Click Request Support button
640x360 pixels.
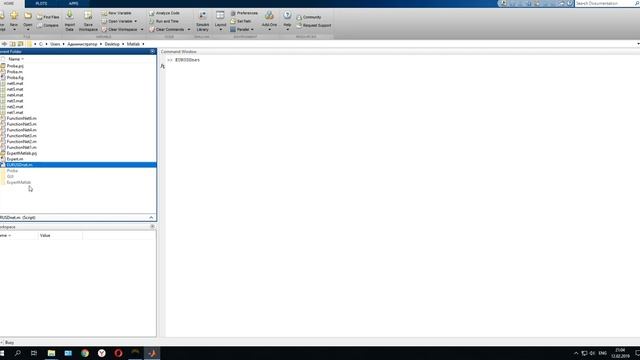click(314, 25)
